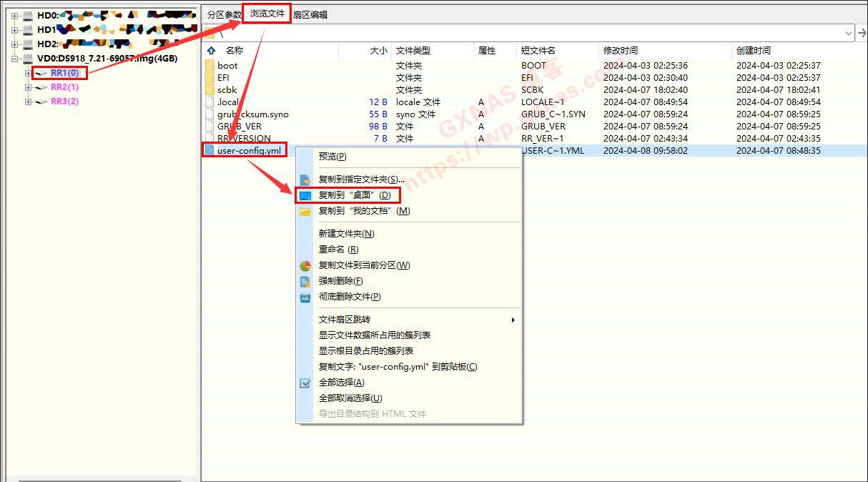Click the checkmark icon beside 全部选择
This screenshot has width=868, height=482.
tap(305, 383)
